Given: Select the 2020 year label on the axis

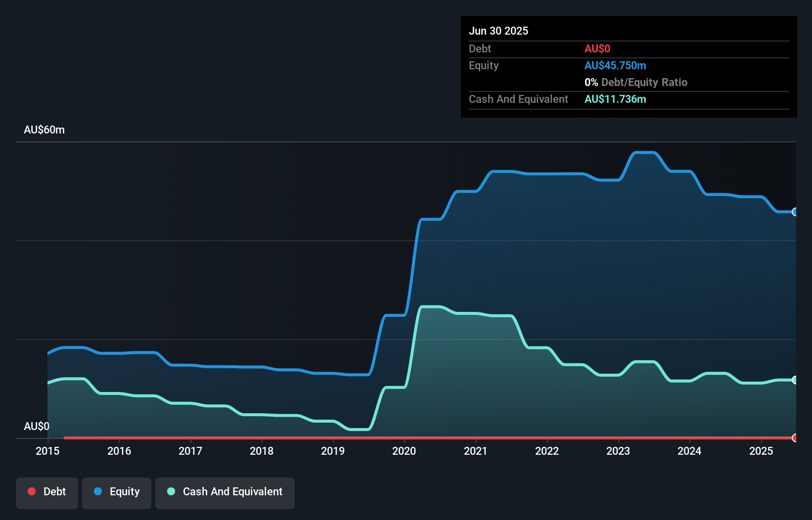Looking at the screenshot, I should (x=404, y=450).
